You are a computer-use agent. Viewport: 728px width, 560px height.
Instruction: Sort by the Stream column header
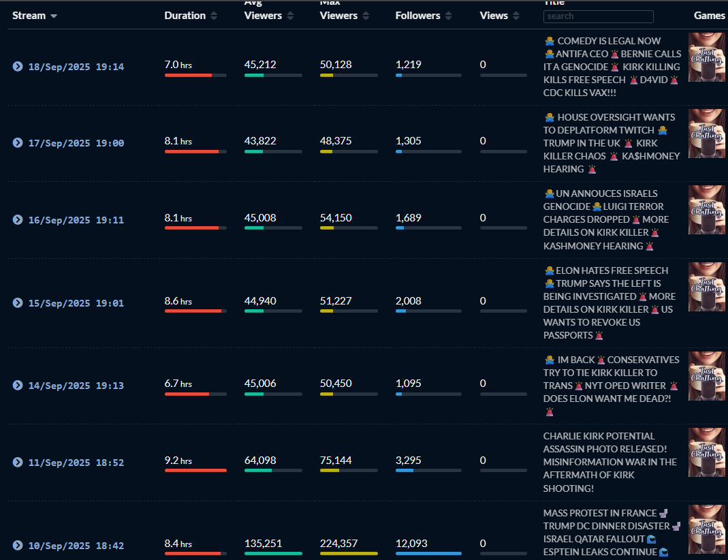point(35,16)
